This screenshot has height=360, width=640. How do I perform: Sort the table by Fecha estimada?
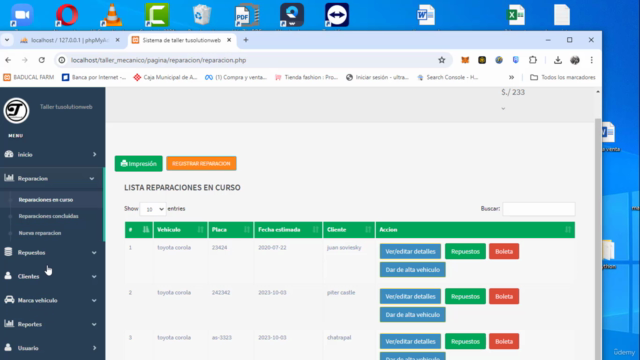(x=288, y=230)
